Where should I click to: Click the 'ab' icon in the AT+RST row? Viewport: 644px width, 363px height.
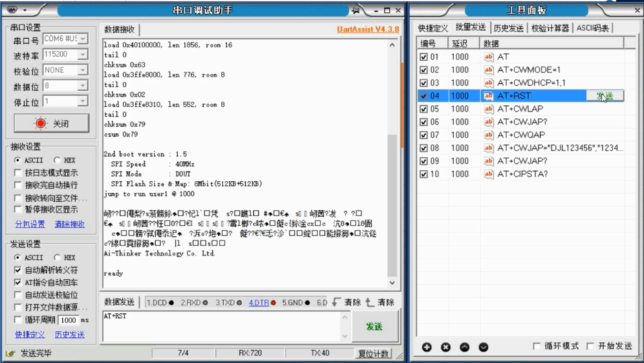tap(488, 96)
